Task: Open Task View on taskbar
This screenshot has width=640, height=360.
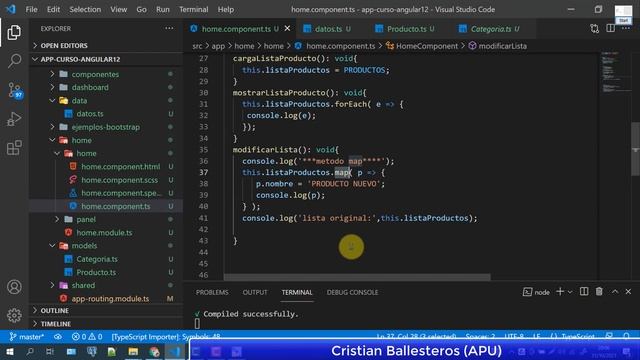Action: (x=50, y=351)
